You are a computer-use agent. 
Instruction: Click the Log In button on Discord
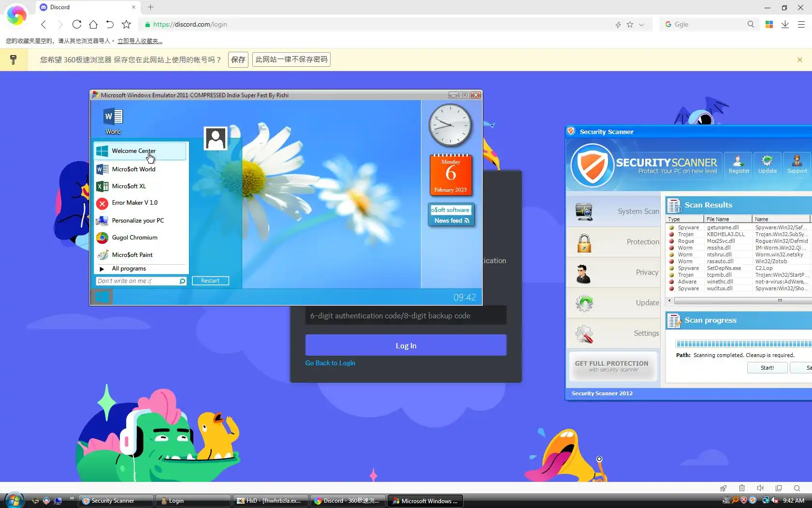pyautogui.click(x=406, y=345)
